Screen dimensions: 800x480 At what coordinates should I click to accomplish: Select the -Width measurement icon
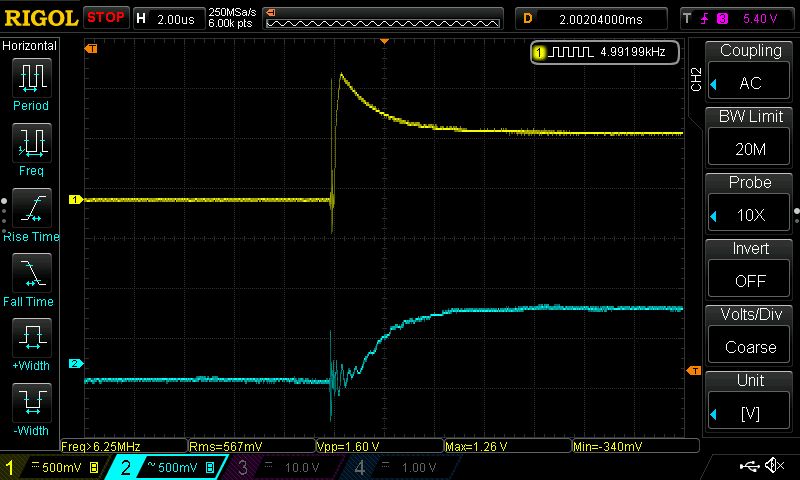pos(32,402)
